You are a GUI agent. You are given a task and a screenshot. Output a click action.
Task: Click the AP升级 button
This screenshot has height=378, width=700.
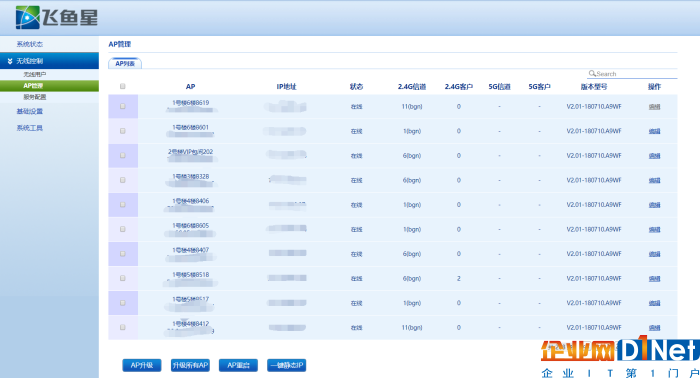coord(142,365)
